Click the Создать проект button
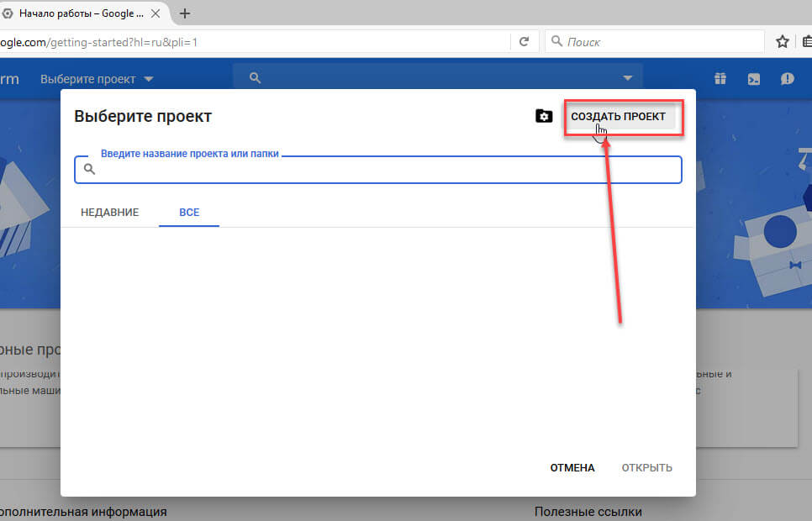This screenshot has height=521, width=812. coord(618,117)
